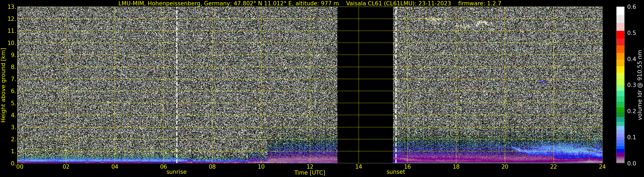The image size is (644, 177).
Task: Click the height axis tick label '8.'
Action: coord(13,67)
